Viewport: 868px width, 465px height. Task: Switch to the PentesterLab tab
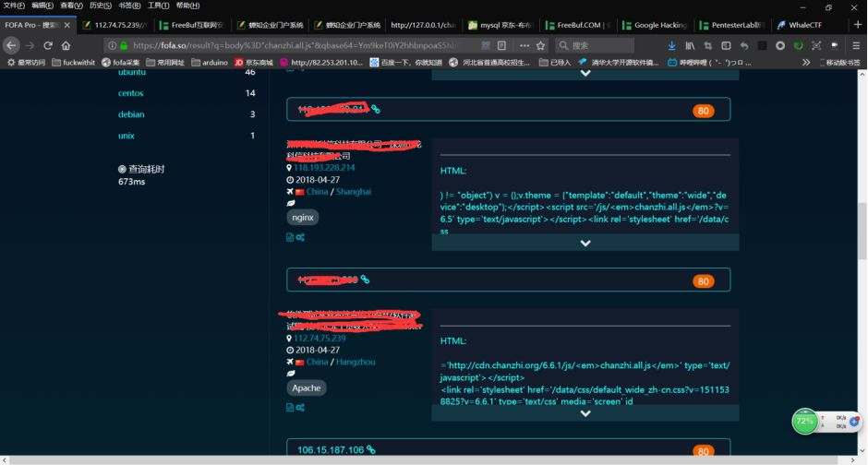tap(732, 25)
